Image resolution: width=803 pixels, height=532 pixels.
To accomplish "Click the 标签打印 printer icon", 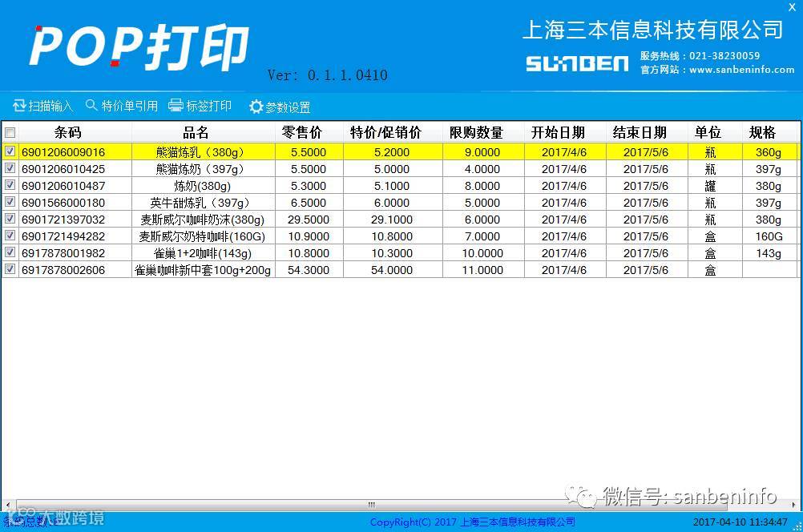I will [x=176, y=105].
